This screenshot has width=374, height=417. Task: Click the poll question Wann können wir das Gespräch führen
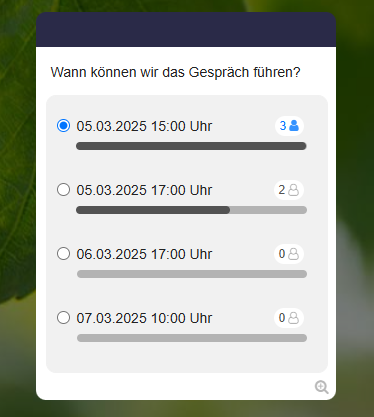[x=175, y=73]
